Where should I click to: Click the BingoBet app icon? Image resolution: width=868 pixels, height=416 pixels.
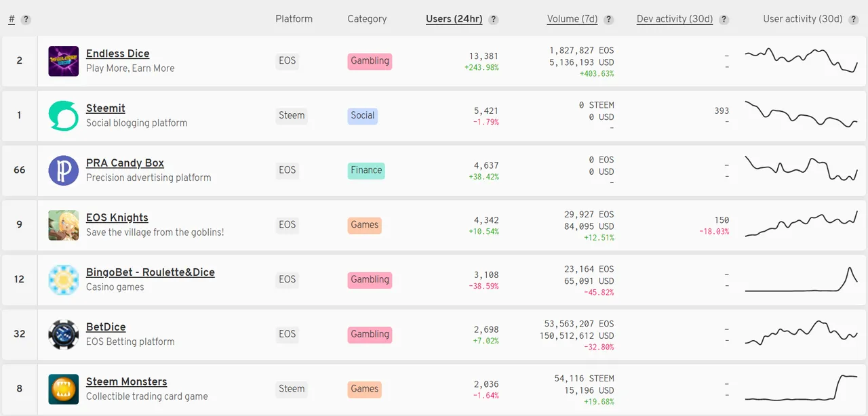64,280
